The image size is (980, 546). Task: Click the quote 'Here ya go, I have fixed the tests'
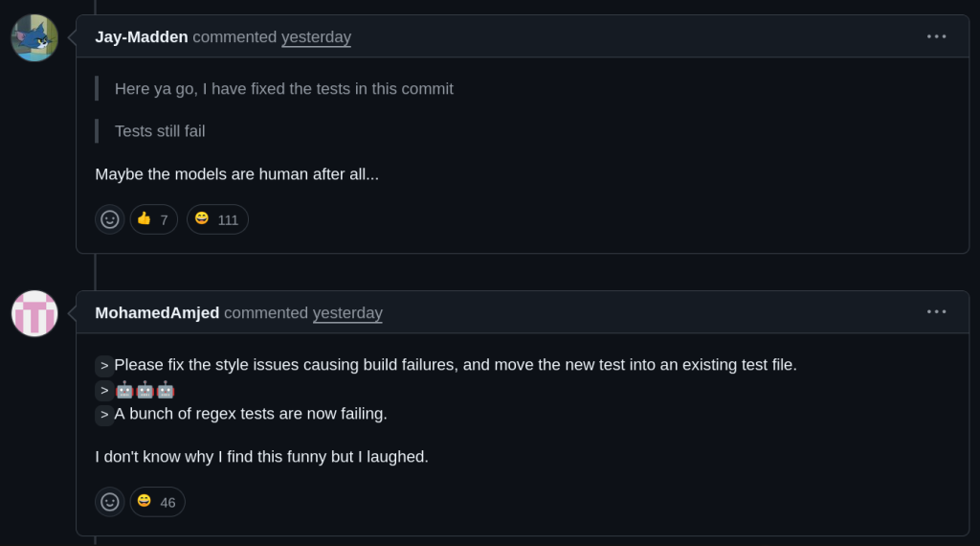tap(284, 89)
